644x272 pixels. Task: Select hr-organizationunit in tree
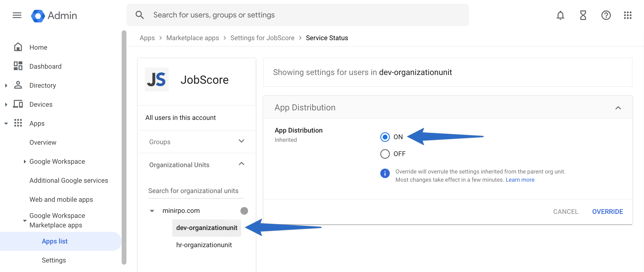(x=204, y=245)
